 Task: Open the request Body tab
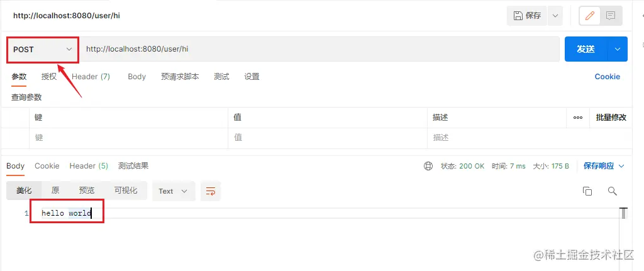tap(136, 77)
